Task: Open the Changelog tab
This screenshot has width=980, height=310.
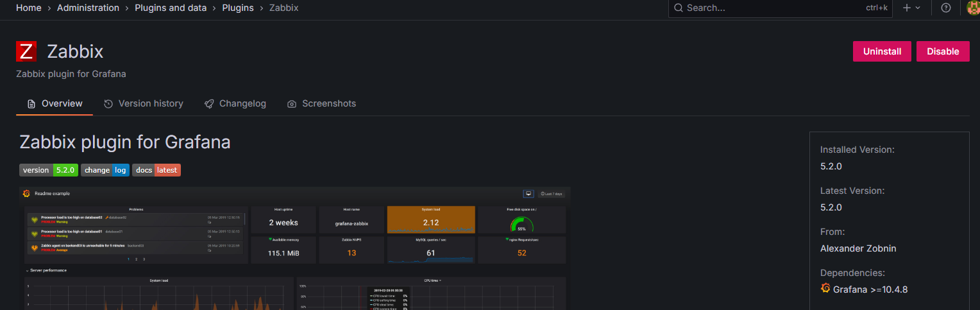Action: 235,104
